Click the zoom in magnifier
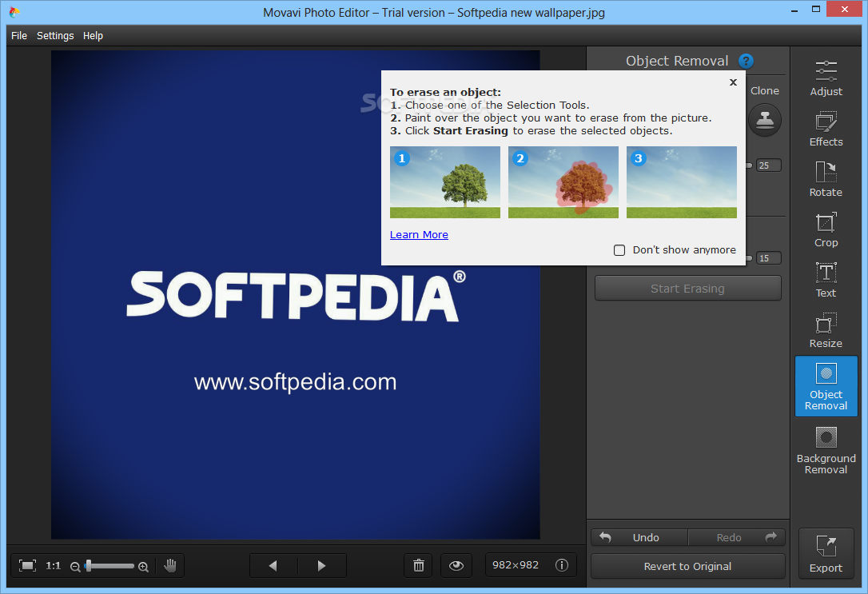The height and width of the screenshot is (594, 868). click(143, 566)
